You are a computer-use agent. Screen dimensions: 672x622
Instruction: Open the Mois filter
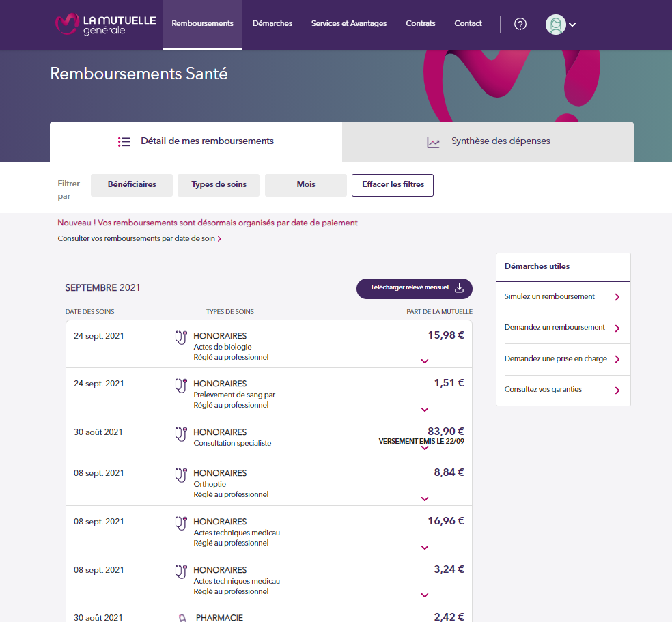pos(305,184)
